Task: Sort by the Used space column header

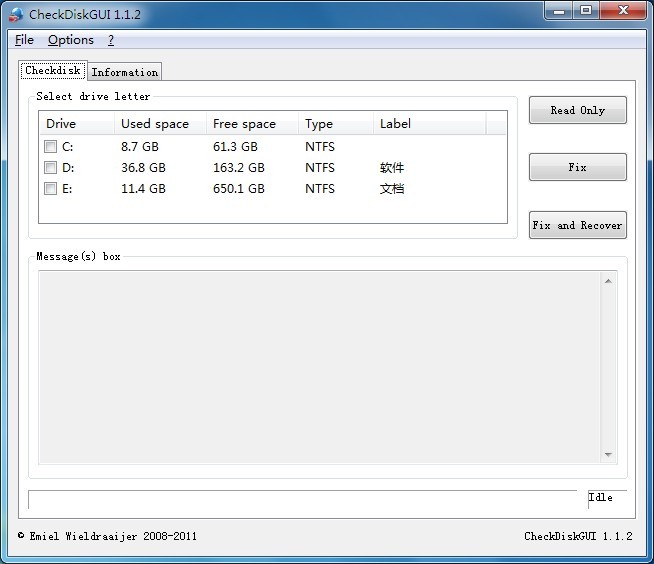Action: coord(158,124)
